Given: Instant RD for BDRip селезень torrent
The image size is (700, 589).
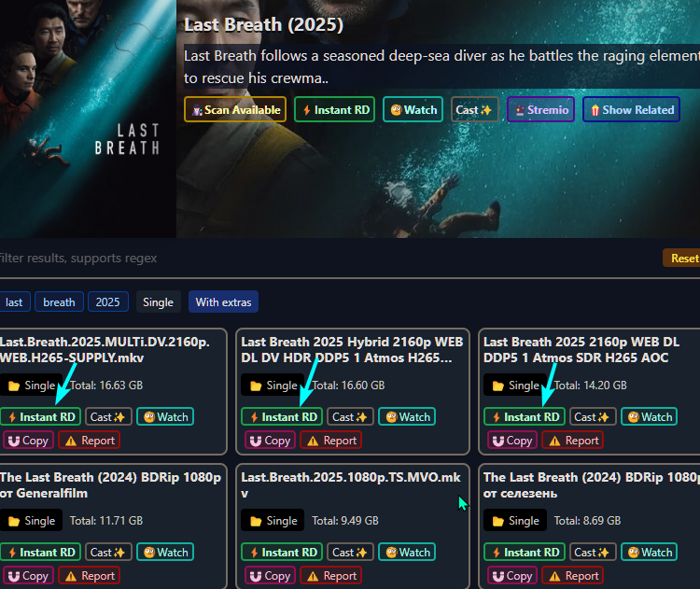Looking at the screenshot, I should [525, 552].
